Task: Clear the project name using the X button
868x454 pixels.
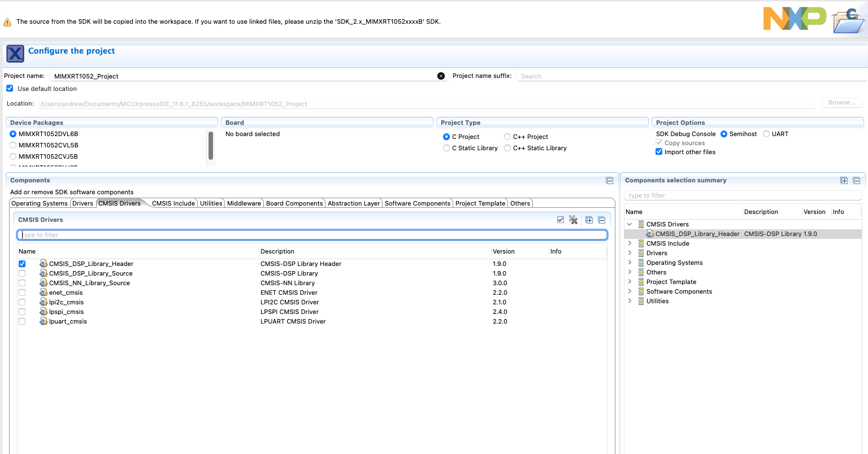Action: [441, 76]
